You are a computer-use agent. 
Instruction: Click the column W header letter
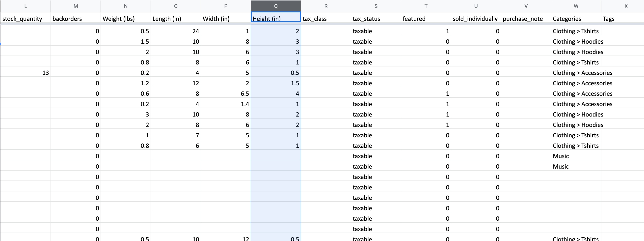click(x=576, y=6)
